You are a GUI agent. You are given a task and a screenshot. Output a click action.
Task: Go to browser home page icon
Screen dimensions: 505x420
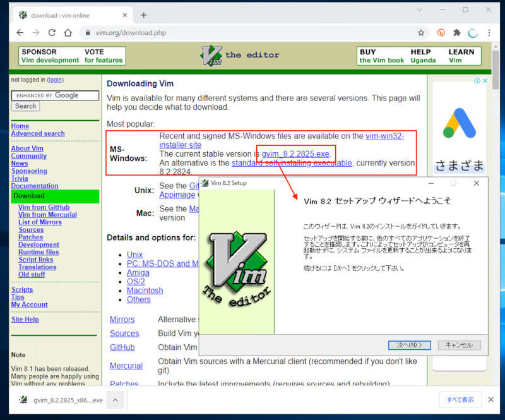(x=68, y=32)
